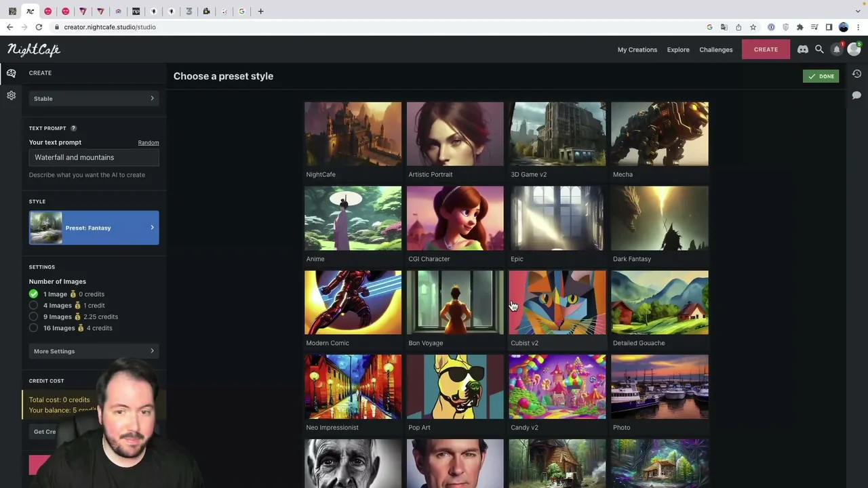Click the text prompt field
Screen dimensions: 868x488
point(94,157)
